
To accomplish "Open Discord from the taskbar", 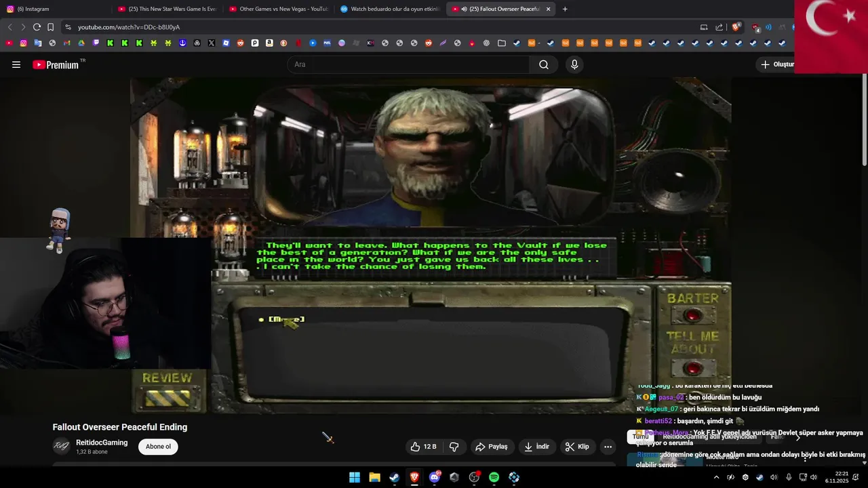I will click(434, 477).
